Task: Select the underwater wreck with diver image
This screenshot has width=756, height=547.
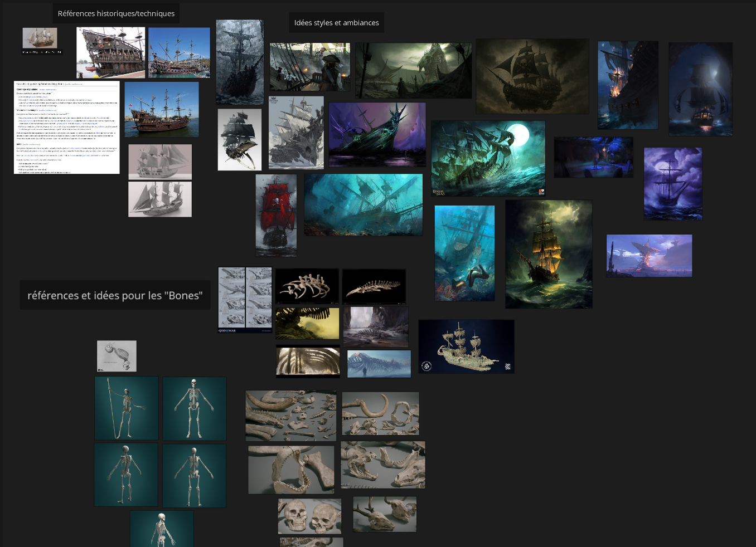Action: tap(464, 253)
